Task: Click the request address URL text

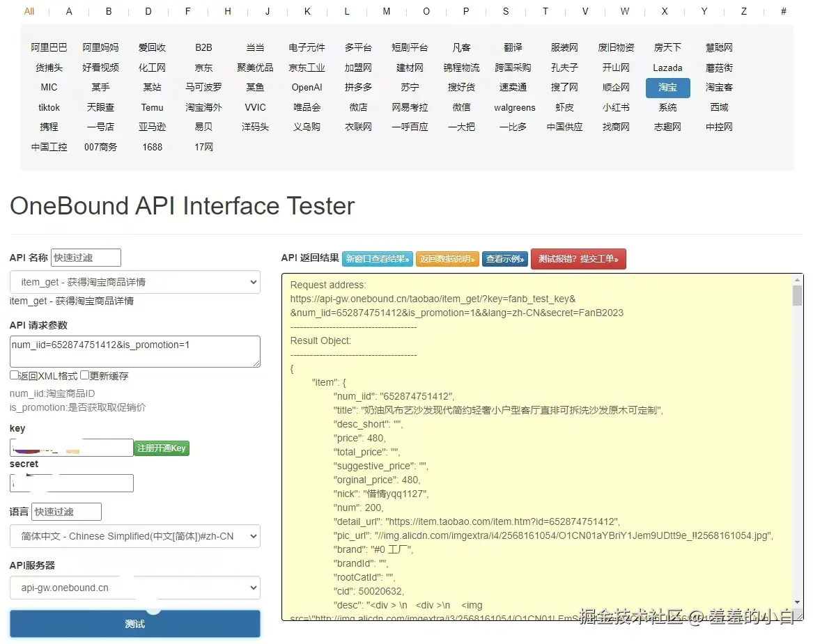Action: pos(457,306)
